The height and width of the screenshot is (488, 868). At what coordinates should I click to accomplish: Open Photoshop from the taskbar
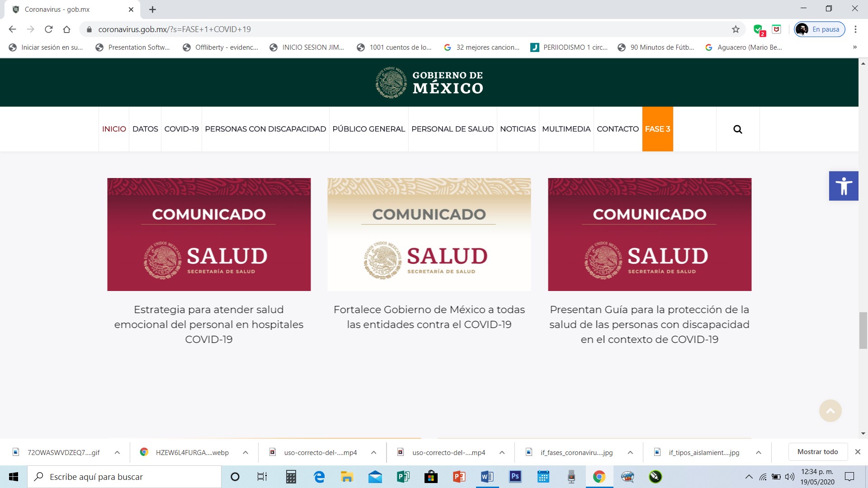click(515, 477)
